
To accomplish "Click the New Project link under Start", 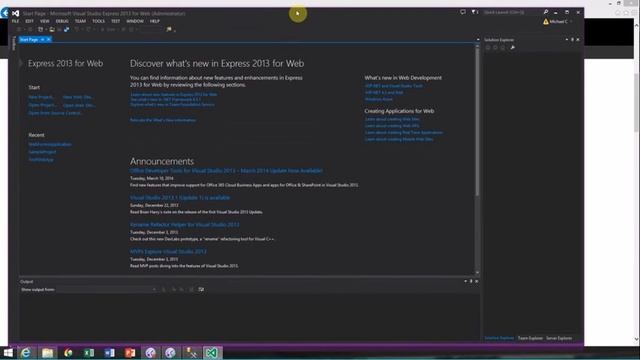I will tap(41, 97).
